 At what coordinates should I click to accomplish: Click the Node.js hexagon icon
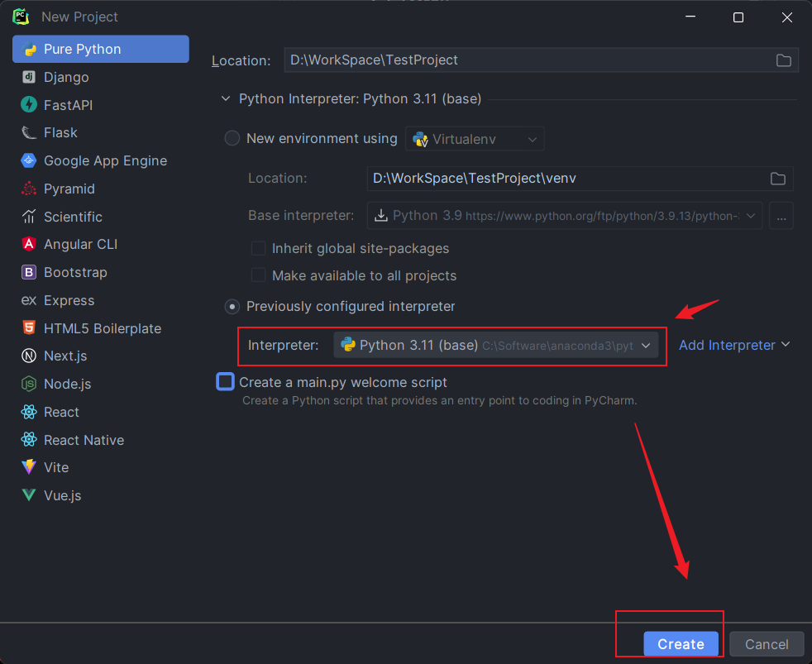(x=29, y=384)
